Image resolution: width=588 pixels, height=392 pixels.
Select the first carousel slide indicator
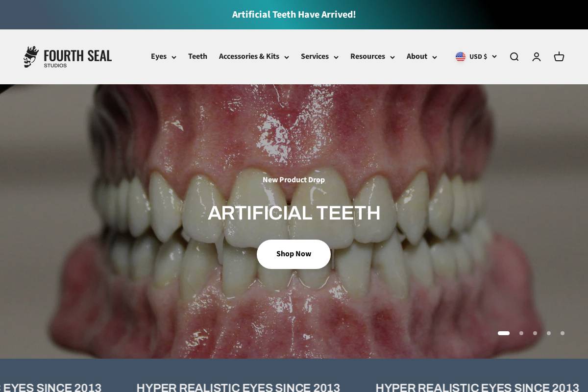point(504,333)
